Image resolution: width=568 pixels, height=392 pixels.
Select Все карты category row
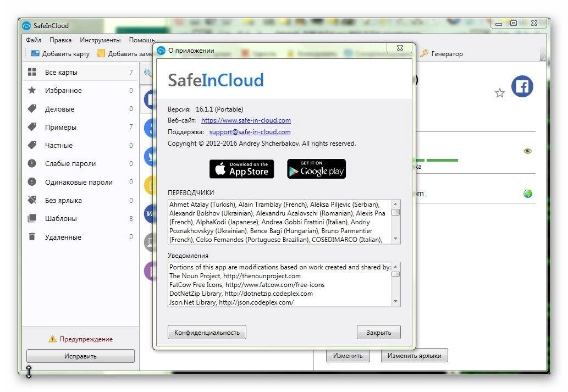click(x=80, y=72)
